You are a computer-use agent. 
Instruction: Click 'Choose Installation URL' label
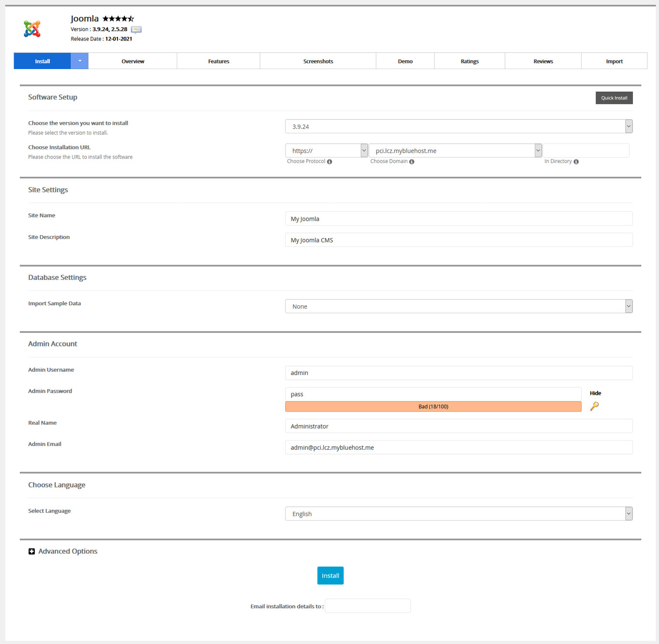(59, 147)
